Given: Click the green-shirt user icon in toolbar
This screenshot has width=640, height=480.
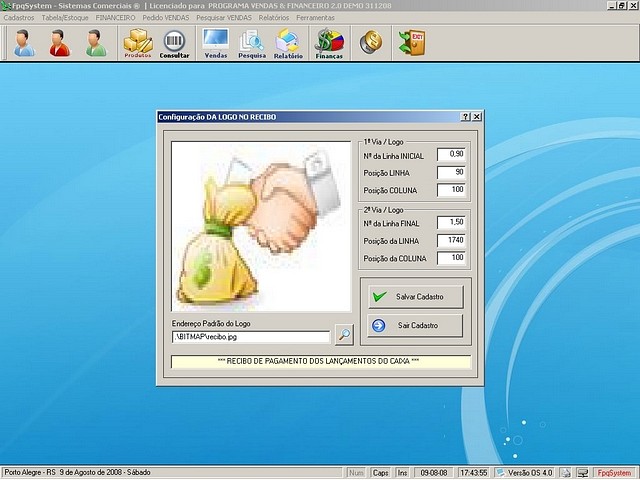Looking at the screenshot, I should (x=96, y=43).
